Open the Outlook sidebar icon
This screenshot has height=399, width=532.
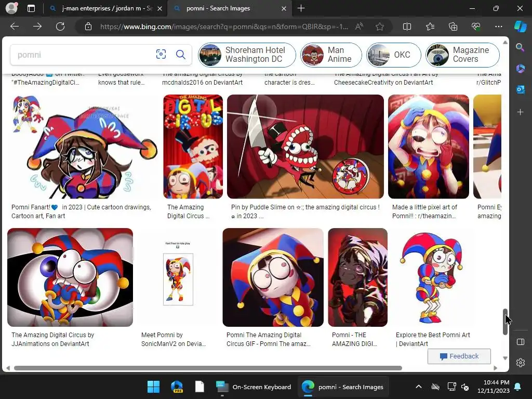(520, 89)
